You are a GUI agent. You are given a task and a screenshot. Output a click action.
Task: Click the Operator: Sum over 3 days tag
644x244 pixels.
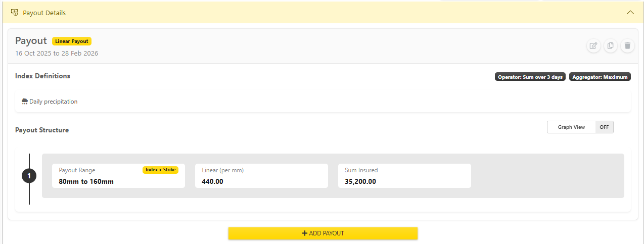coord(530,77)
